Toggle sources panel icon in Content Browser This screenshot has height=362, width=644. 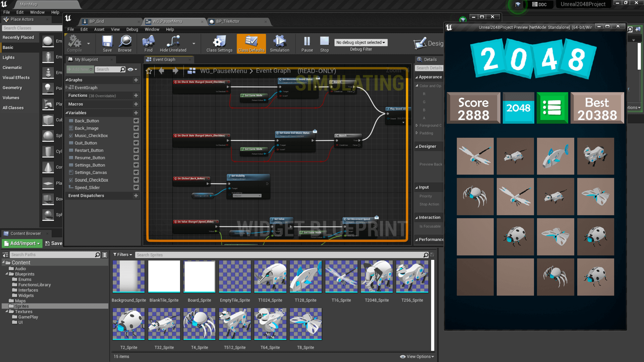(6, 255)
